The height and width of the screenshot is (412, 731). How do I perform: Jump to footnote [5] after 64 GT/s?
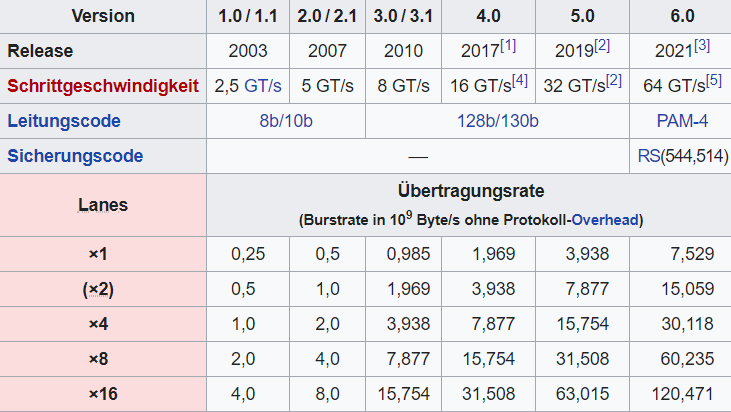click(x=712, y=81)
